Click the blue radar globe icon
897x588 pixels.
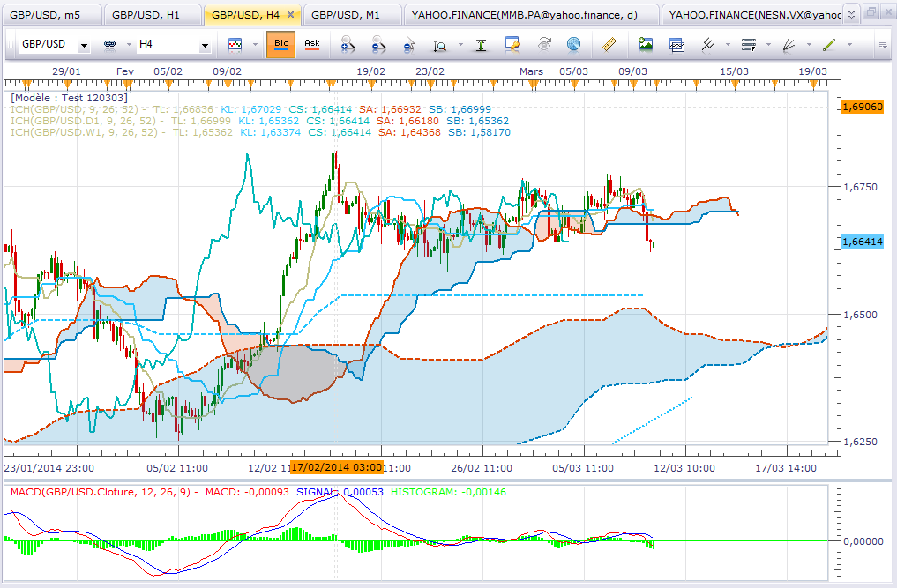point(573,45)
